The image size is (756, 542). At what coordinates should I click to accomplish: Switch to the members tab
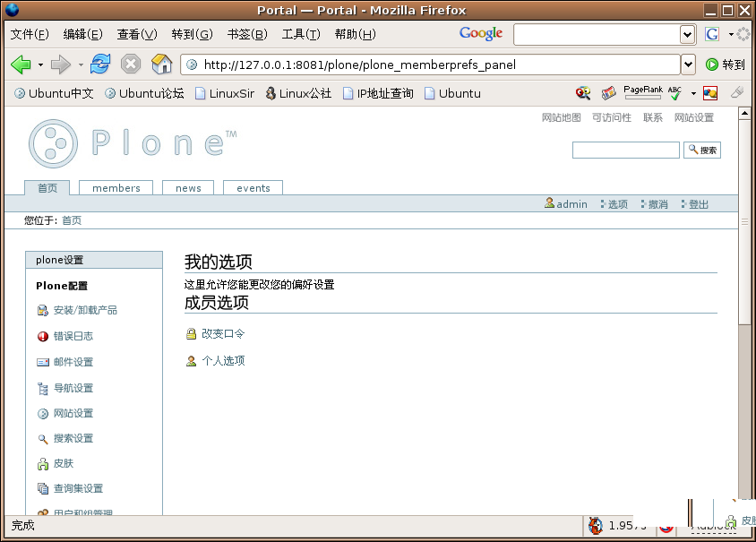pyautogui.click(x=116, y=187)
